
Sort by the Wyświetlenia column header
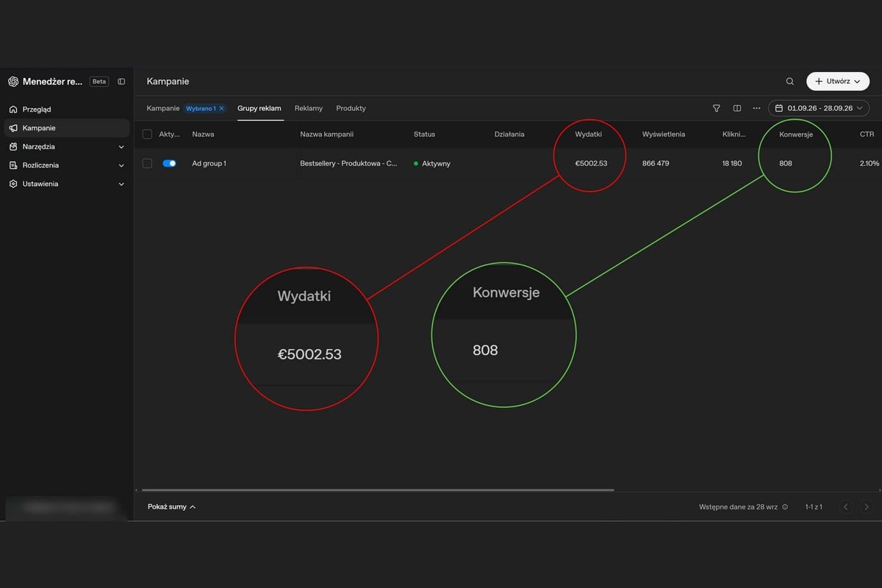tap(664, 135)
